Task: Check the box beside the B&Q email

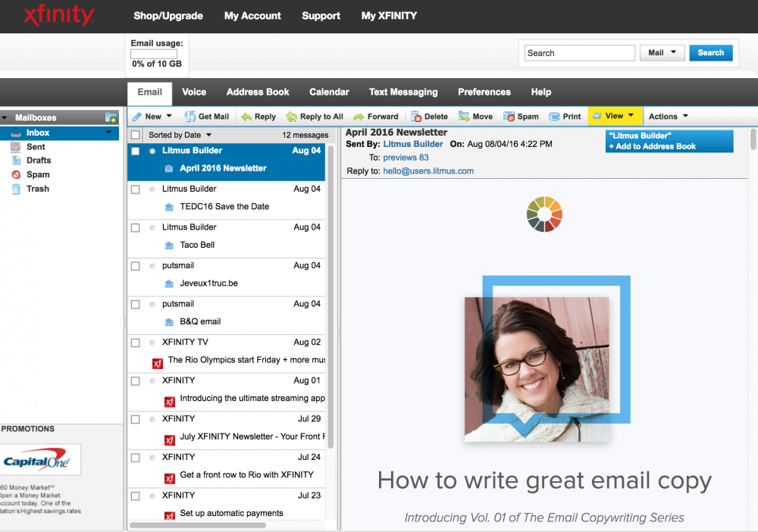Action: tap(134, 304)
